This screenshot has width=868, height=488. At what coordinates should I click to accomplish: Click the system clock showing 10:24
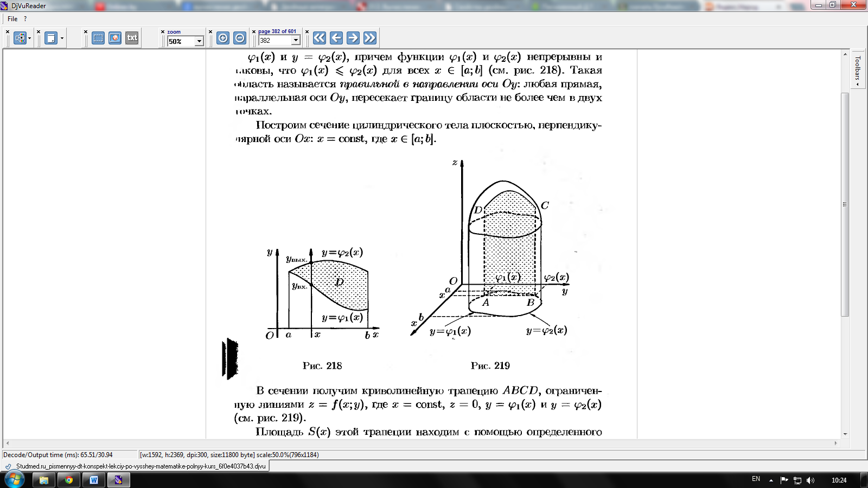pos(839,480)
